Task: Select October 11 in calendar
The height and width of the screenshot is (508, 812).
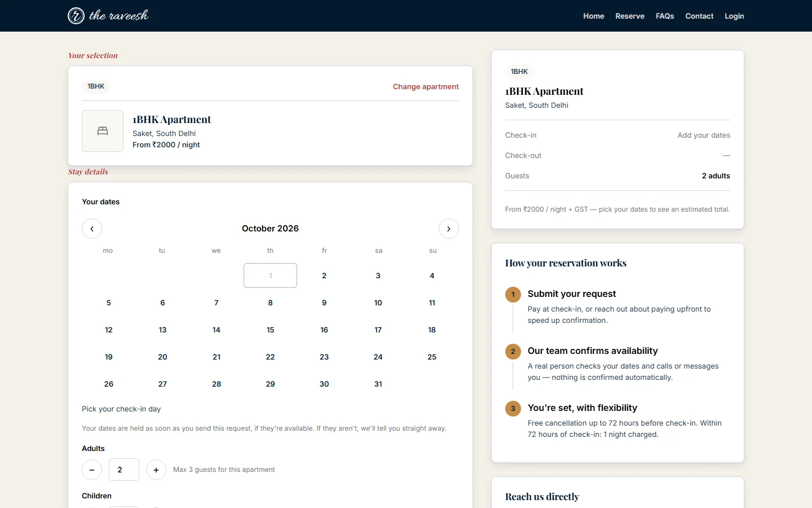Action: 432,303
